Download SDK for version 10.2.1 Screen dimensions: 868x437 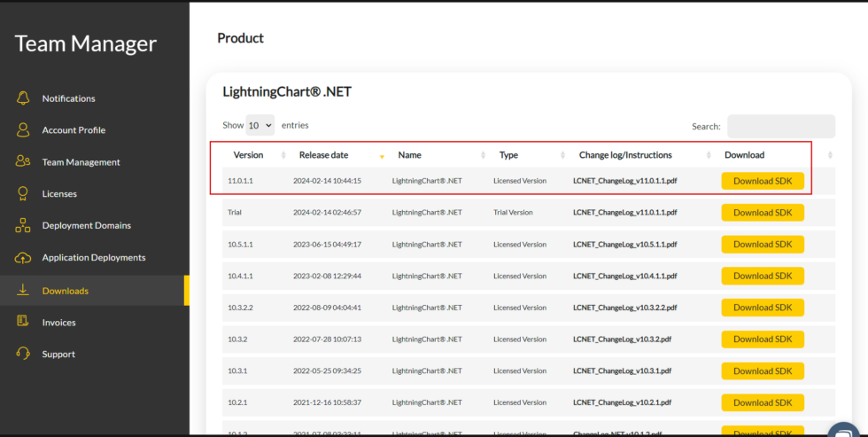[763, 402]
